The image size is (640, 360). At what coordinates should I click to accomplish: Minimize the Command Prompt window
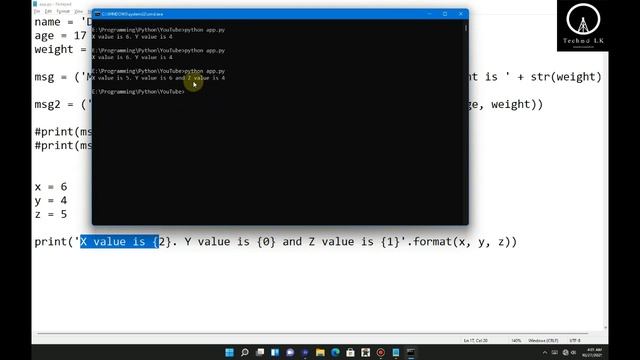pos(429,14)
